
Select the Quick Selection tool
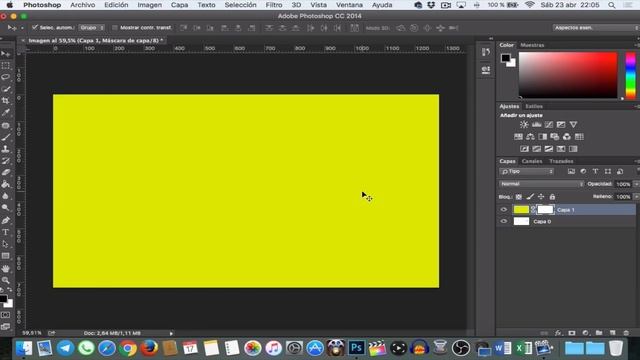pyautogui.click(x=6, y=89)
